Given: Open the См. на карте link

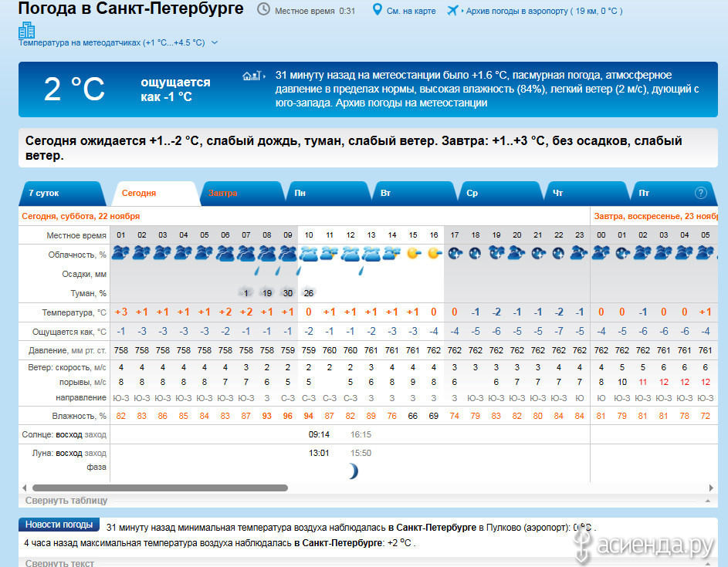Looking at the screenshot, I should click(x=411, y=11).
